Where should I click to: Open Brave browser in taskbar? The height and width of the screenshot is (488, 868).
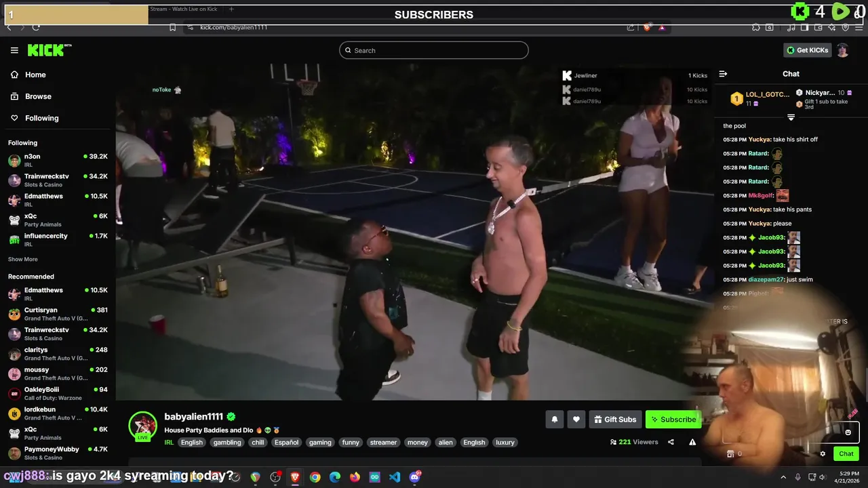coord(295,477)
